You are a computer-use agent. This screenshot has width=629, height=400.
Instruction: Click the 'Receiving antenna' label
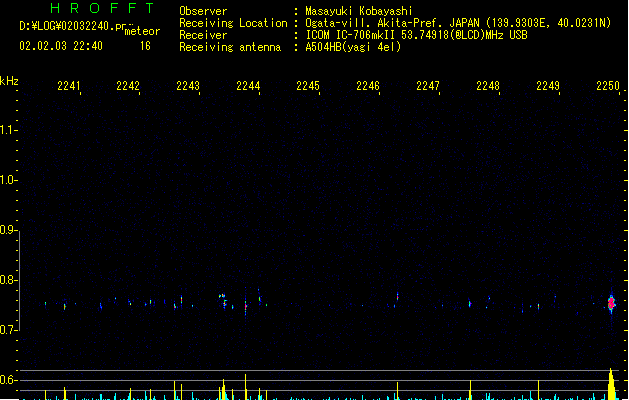point(230,47)
